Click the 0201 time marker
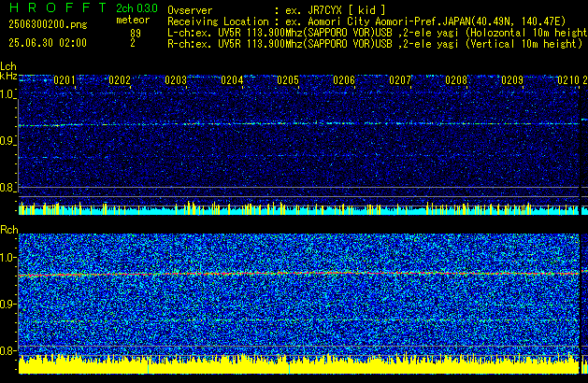Image resolution: width=588 pixels, height=383 pixels. point(65,80)
